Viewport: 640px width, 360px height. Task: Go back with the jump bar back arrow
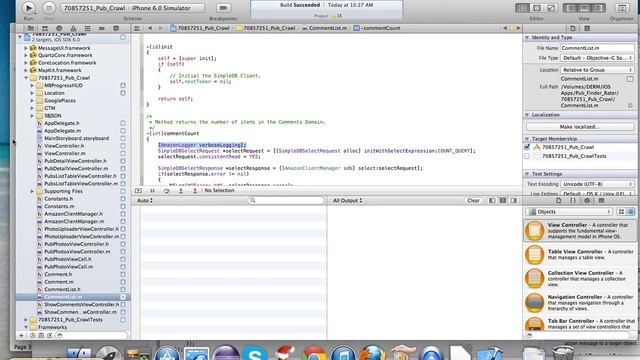(x=150, y=29)
